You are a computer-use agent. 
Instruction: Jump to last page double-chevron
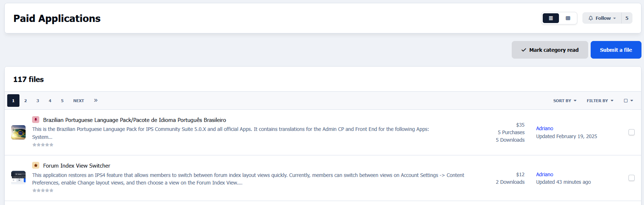(x=96, y=100)
